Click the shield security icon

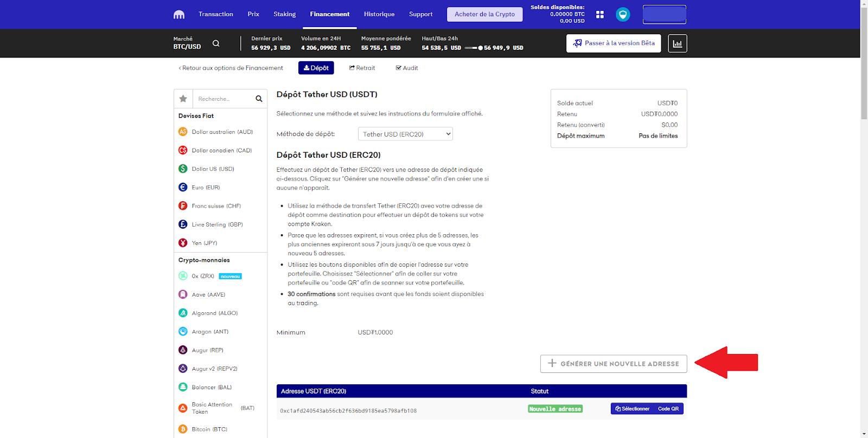[x=623, y=15]
